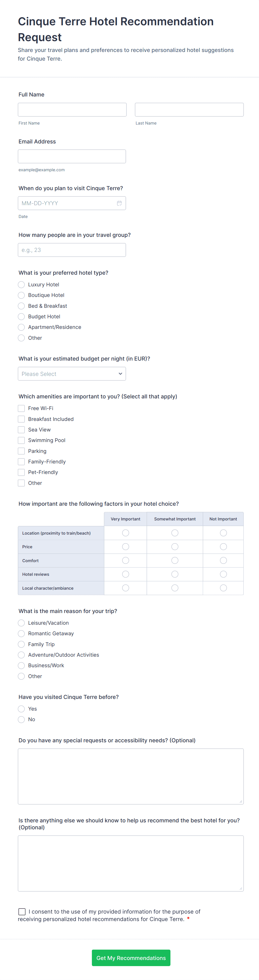Image resolution: width=259 pixels, height=980 pixels.
Task: Set Hotel reviews to Not Important
Action: 223,574
